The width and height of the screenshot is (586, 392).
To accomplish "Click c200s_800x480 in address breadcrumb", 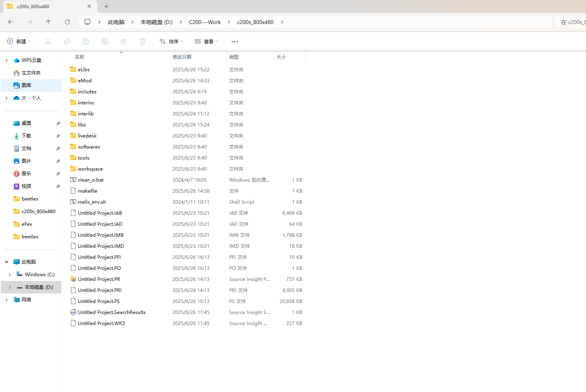I will [x=255, y=22].
